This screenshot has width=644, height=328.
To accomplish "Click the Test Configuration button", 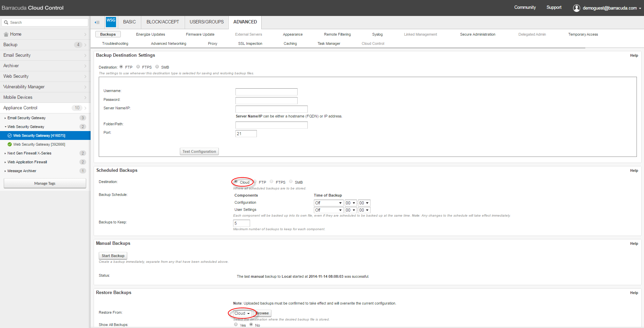I will [x=199, y=151].
